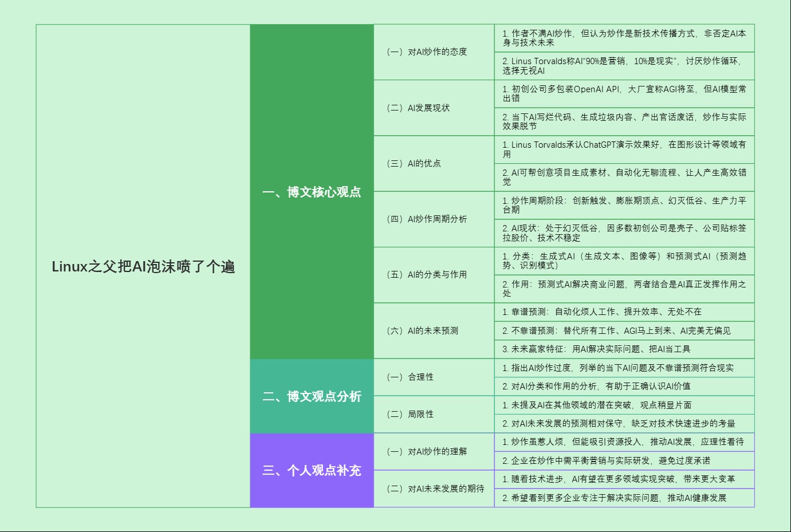Click the 炒作周期阶段 leaf node
This screenshot has height=532, width=791.
click(624, 206)
